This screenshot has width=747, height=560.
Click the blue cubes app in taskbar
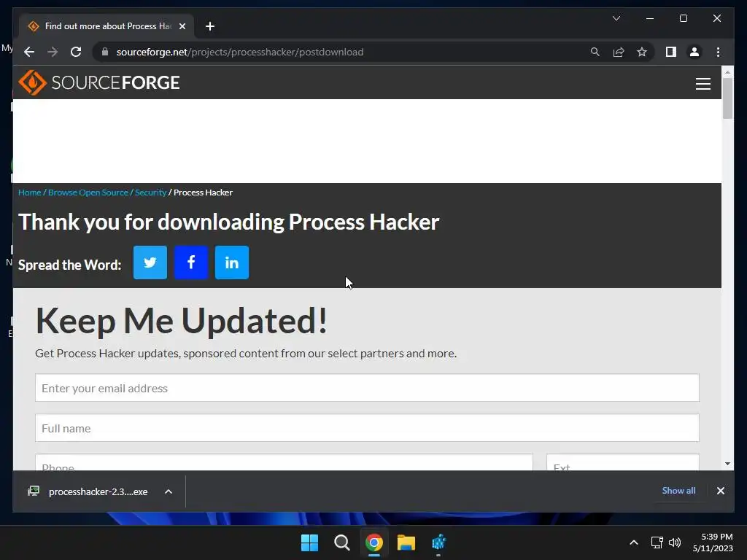tap(438, 542)
